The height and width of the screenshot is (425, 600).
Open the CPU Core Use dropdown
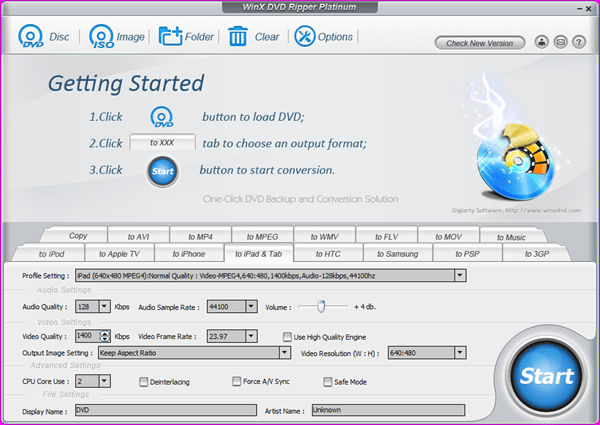[x=104, y=381]
